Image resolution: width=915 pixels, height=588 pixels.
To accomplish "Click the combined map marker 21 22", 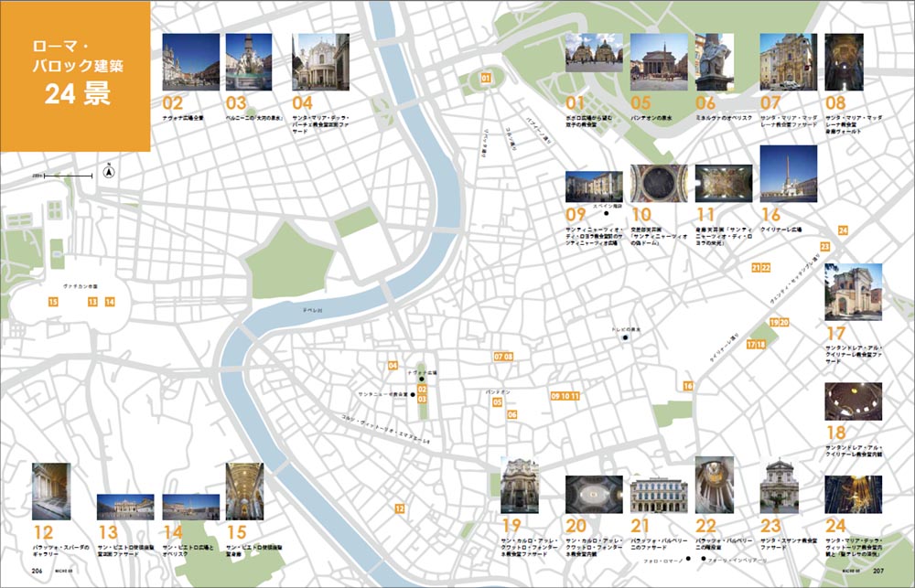I will coord(761,268).
